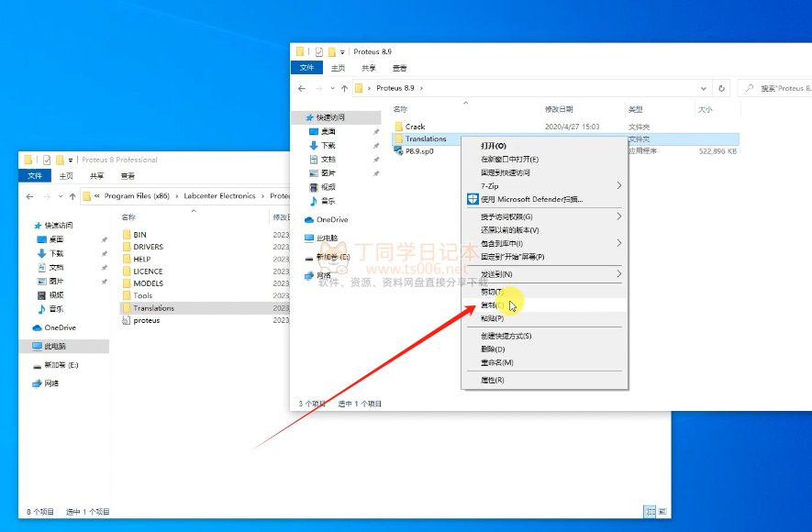The height and width of the screenshot is (532, 812).
Task: Choose 重命名(M) in the context menu
Action: click(x=544, y=363)
